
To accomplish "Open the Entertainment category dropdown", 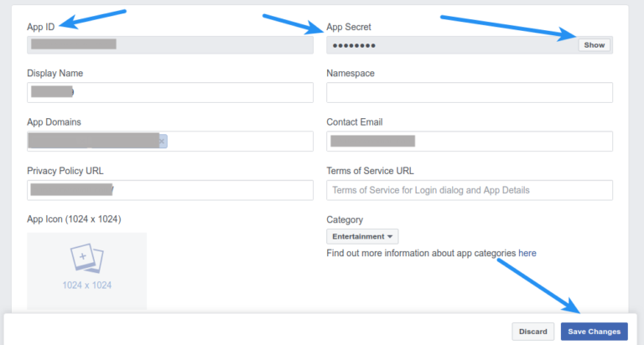I will 362,237.
